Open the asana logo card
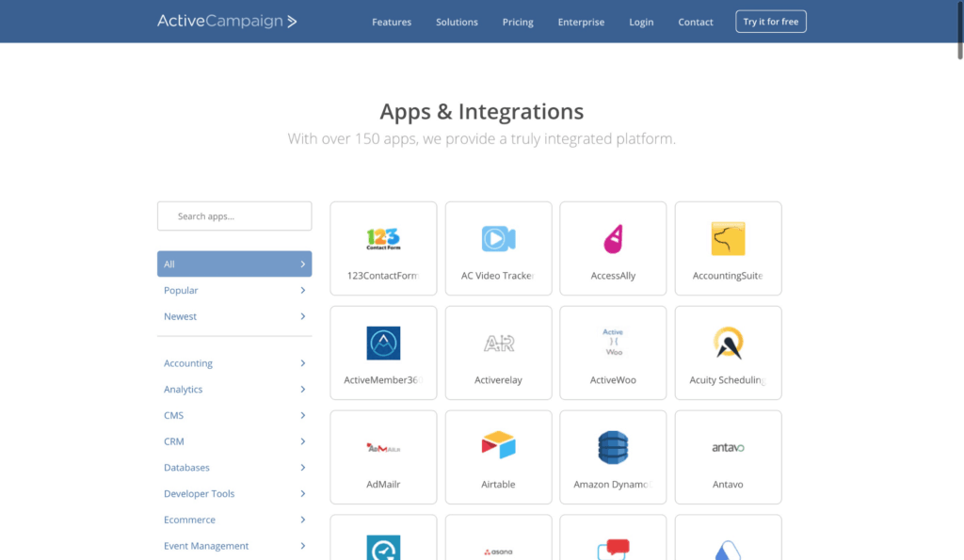The height and width of the screenshot is (560, 964). tap(498, 537)
